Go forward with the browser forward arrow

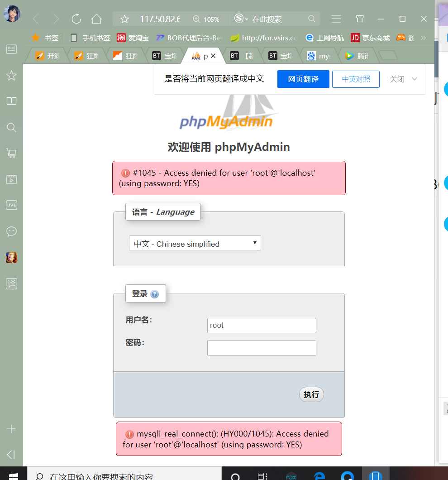tap(56, 19)
